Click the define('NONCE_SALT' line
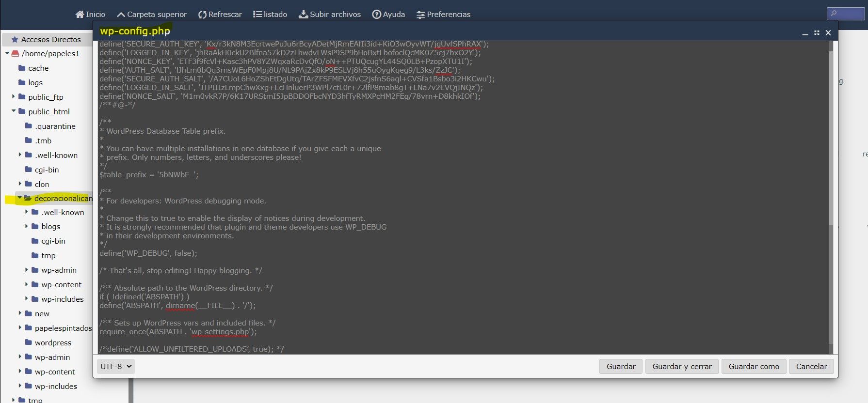868x403 pixels. tap(290, 96)
